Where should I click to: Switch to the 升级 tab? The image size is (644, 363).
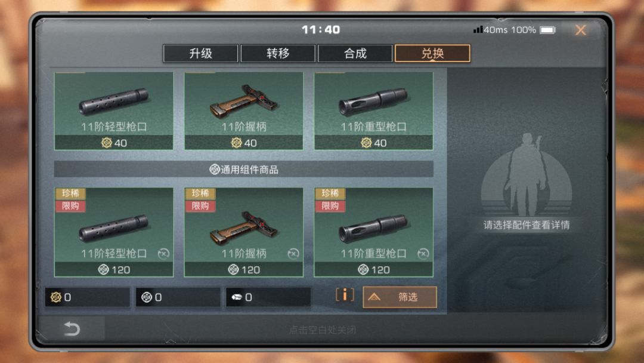[x=200, y=54]
